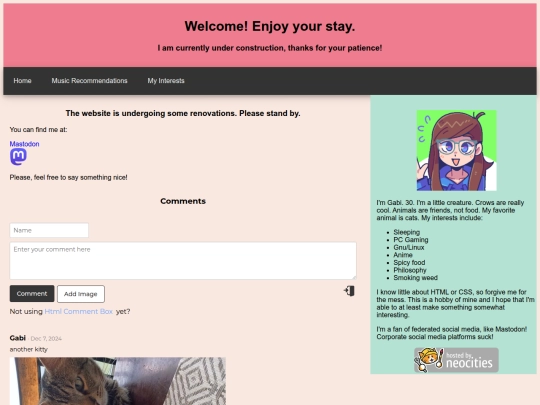Click commenter name Gabi

coord(18,338)
